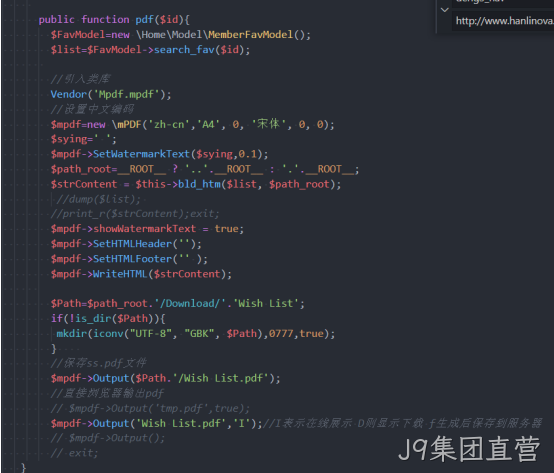Click the is_dir function call
554x473 pixels.
tap(93, 319)
